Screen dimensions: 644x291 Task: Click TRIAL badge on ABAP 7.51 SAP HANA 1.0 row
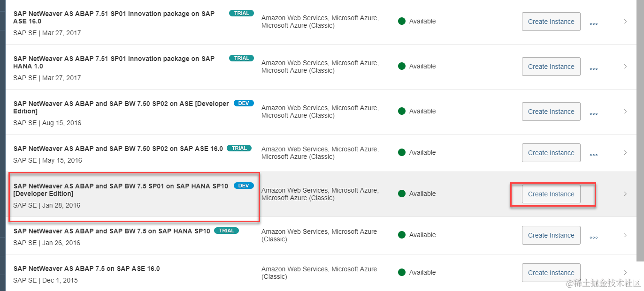[241, 58]
